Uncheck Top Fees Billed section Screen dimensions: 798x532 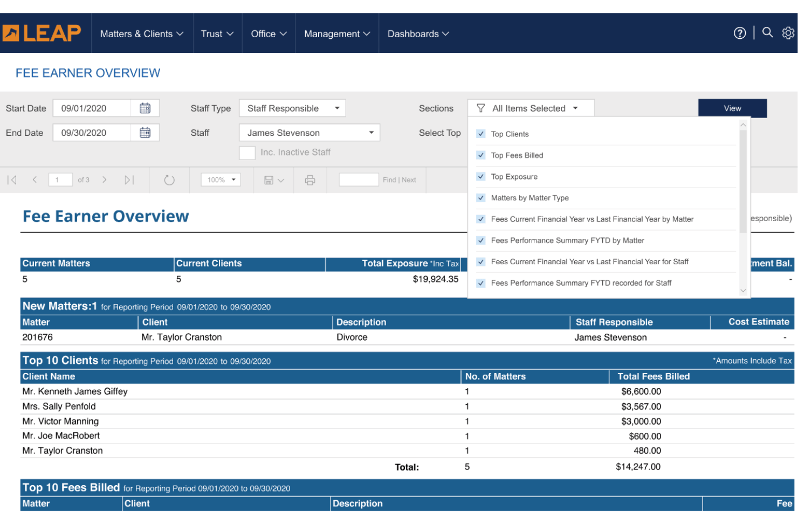point(481,155)
